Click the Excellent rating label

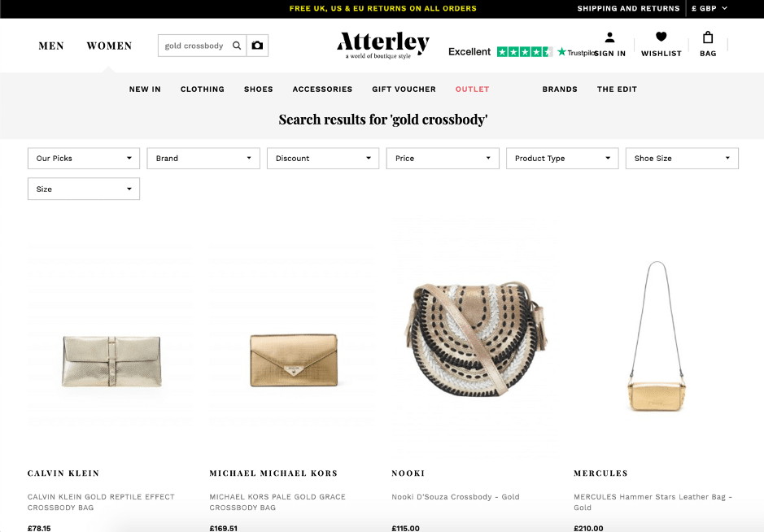coord(469,51)
